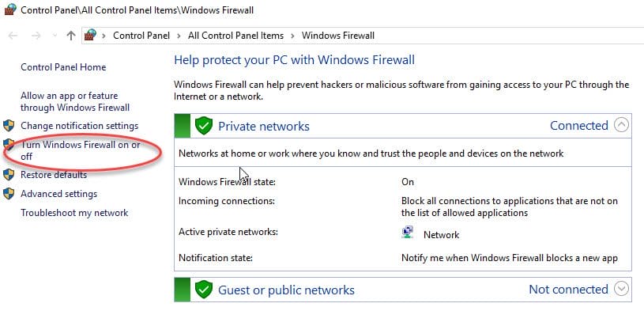
Task: Click the Network computer icon
Action: coord(408,233)
